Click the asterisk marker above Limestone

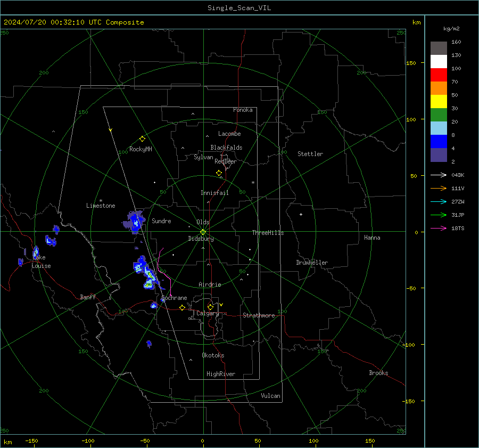click(101, 201)
